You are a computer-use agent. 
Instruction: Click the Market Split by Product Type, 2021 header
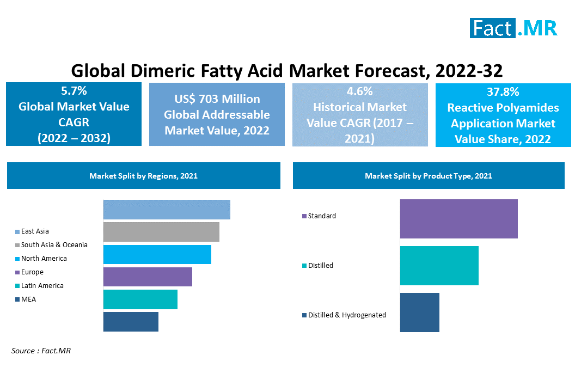point(429,176)
